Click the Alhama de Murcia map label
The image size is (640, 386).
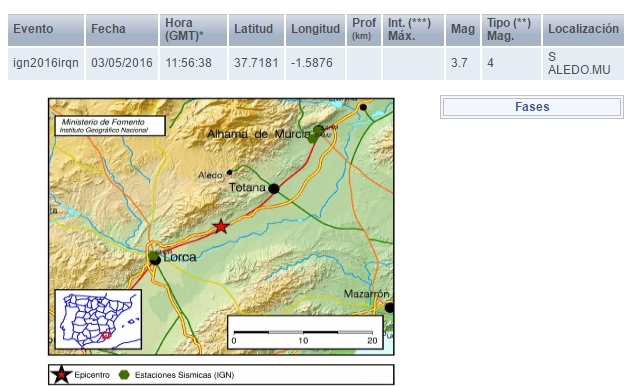click(x=259, y=134)
